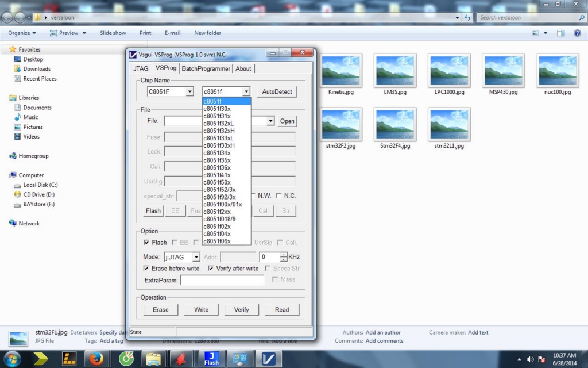Uncheck Erase before write
Screen dimensions: 588x368
(146, 269)
